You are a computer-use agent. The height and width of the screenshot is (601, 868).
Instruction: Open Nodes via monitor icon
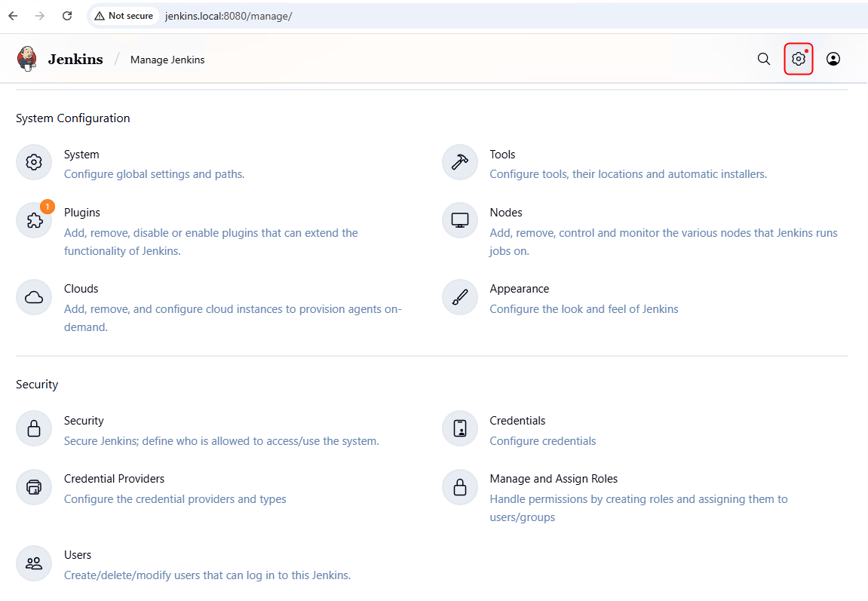pyautogui.click(x=459, y=220)
